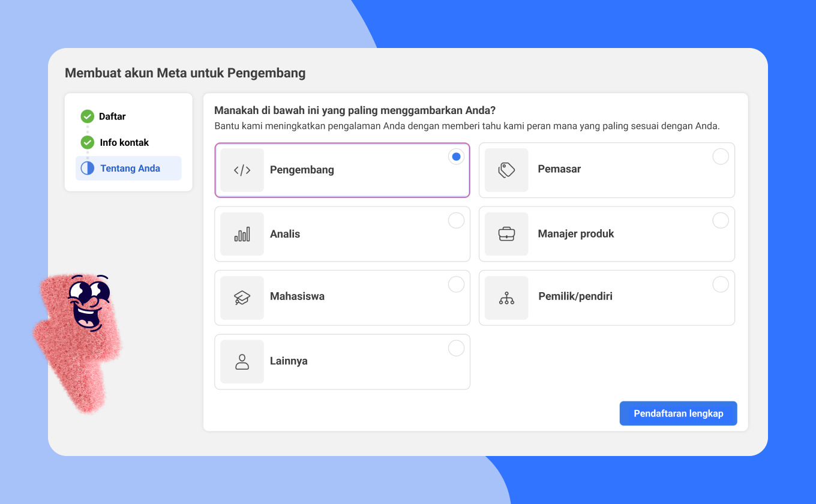Click the green checkmark beside Daftar
816x504 pixels.
(x=88, y=116)
